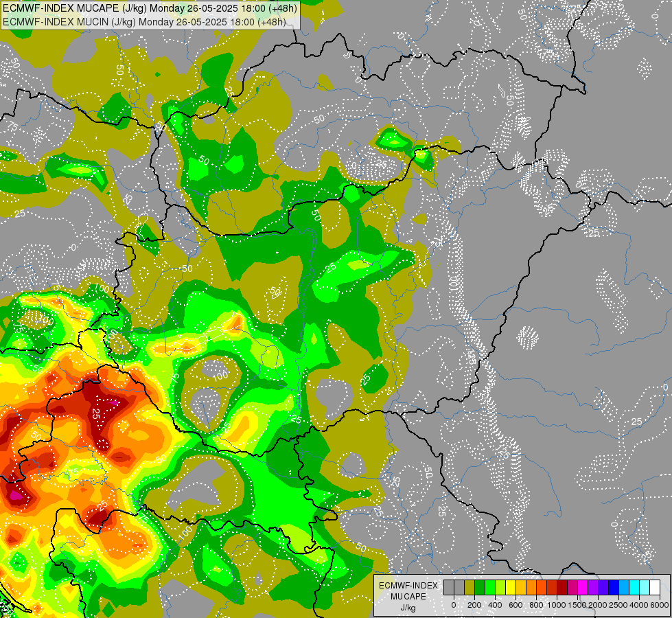Click the pure blue legend swatch
Screen dimensions: 672x618
[x=614, y=587]
